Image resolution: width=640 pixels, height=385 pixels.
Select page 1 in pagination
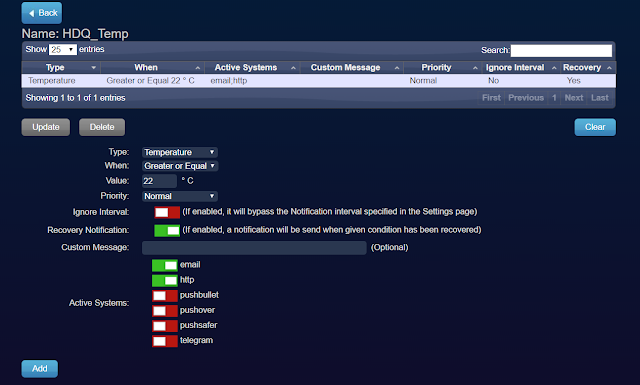click(x=554, y=98)
